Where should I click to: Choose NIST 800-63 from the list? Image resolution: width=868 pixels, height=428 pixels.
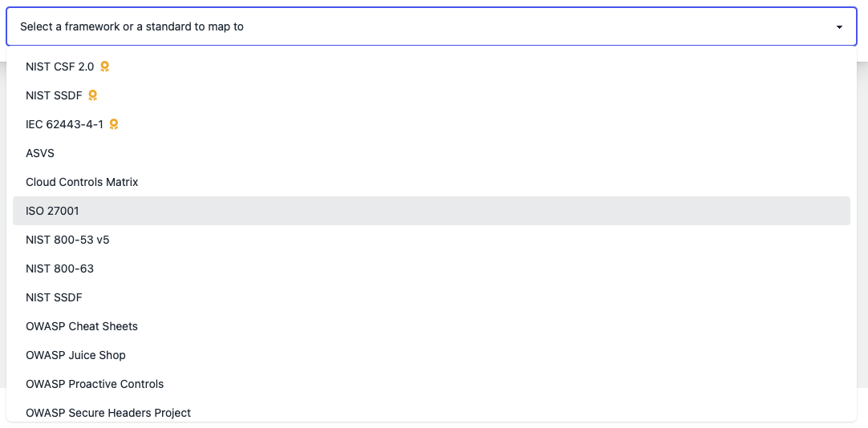[59, 269]
